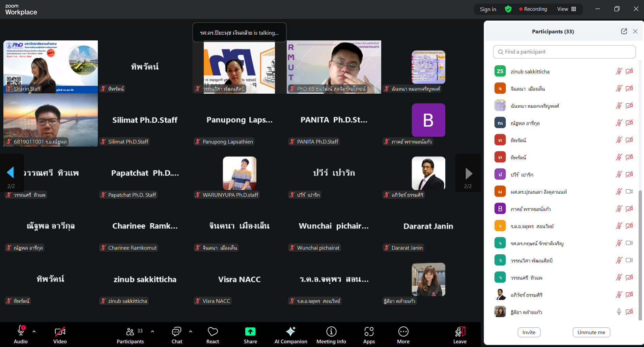The image size is (644, 347).
Task: Select Silimat Ph.D.Staff tile
Action: (145, 120)
